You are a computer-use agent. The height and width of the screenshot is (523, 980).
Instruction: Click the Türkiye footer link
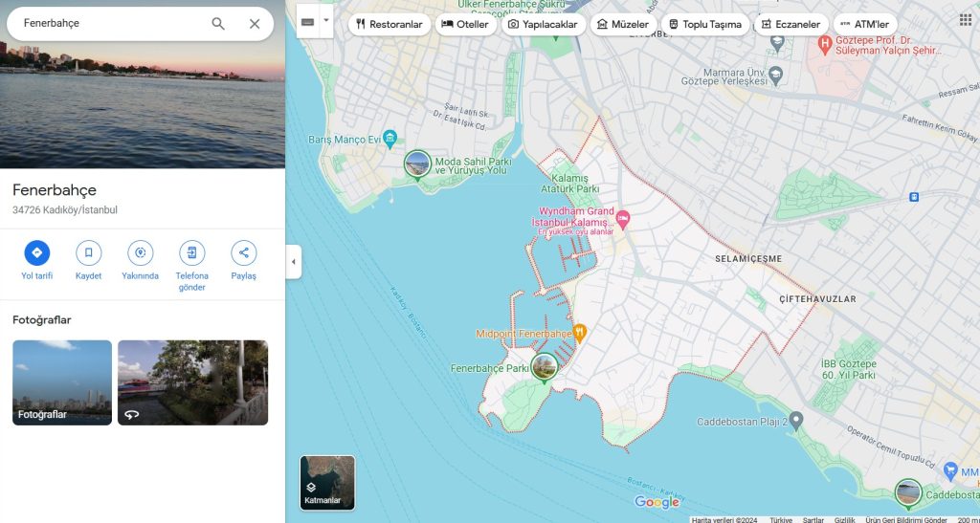click(781, 519)
